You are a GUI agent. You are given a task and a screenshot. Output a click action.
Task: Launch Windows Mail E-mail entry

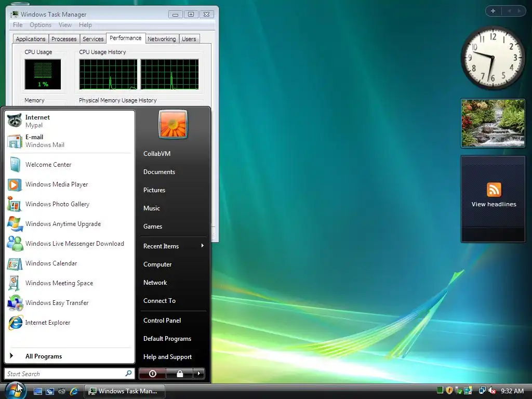(x=70, y=141)
